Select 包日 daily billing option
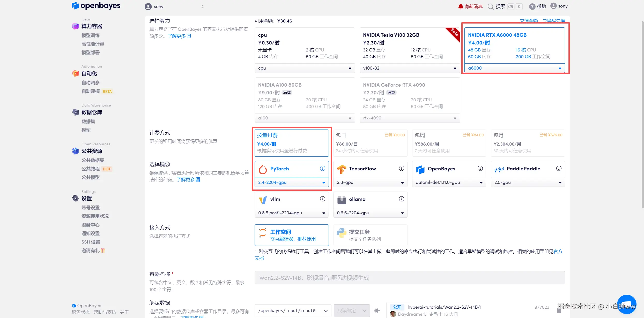The height and width of the screenshot is (318, 644). (x=370, y=143)
